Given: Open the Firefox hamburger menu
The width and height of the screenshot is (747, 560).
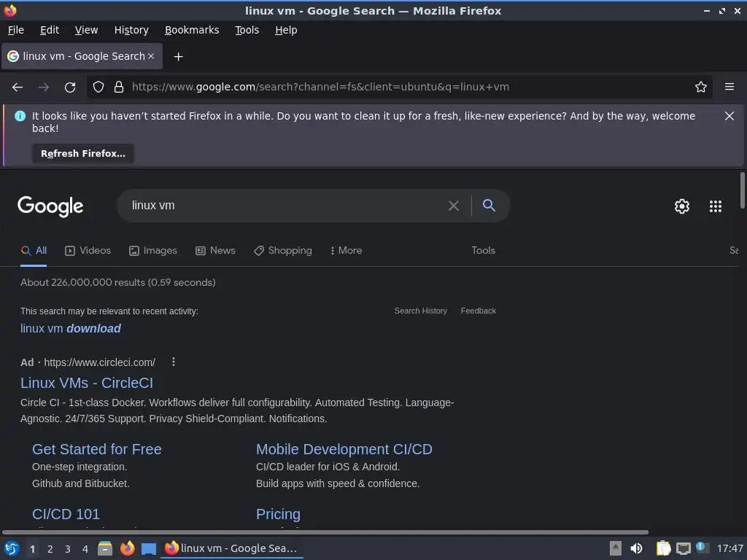Looking at the screenshot, I should point(729,87).
